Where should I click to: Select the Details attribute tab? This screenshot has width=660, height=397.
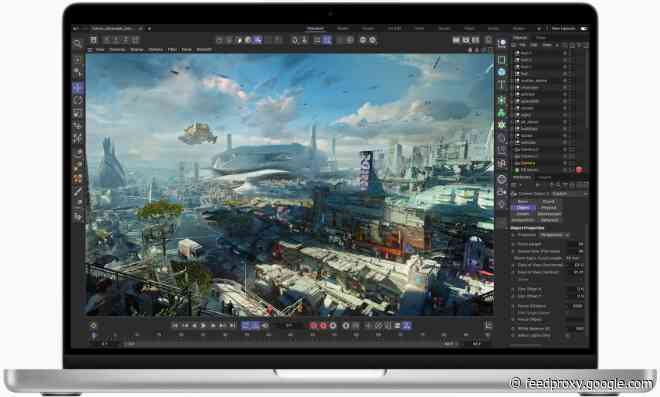[x=523, y=214]
